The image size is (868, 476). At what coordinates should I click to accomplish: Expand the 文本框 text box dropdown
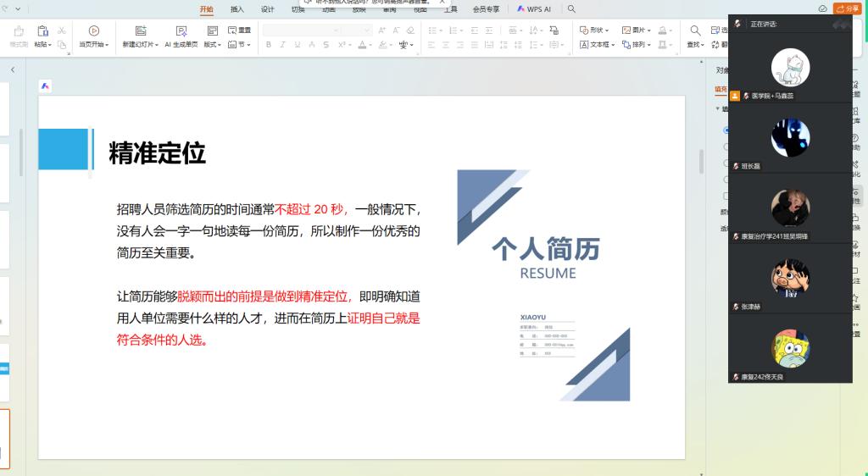coord(598,44)
